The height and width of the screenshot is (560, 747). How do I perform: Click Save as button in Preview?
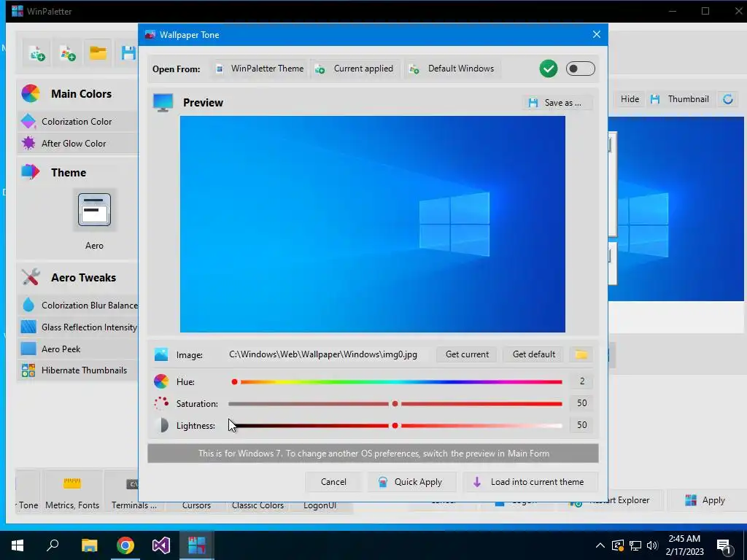[557, 102]
